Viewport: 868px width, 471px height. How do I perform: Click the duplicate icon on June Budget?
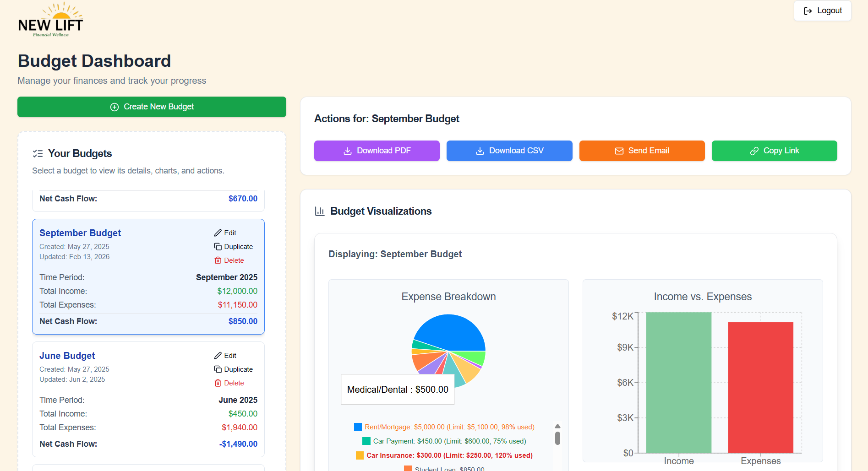[217, 369]
